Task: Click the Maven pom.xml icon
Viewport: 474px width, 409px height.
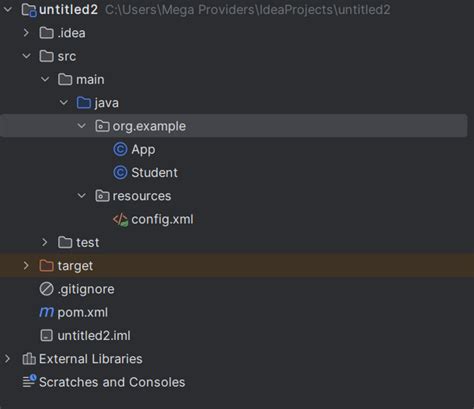Action: click(46, 312)
